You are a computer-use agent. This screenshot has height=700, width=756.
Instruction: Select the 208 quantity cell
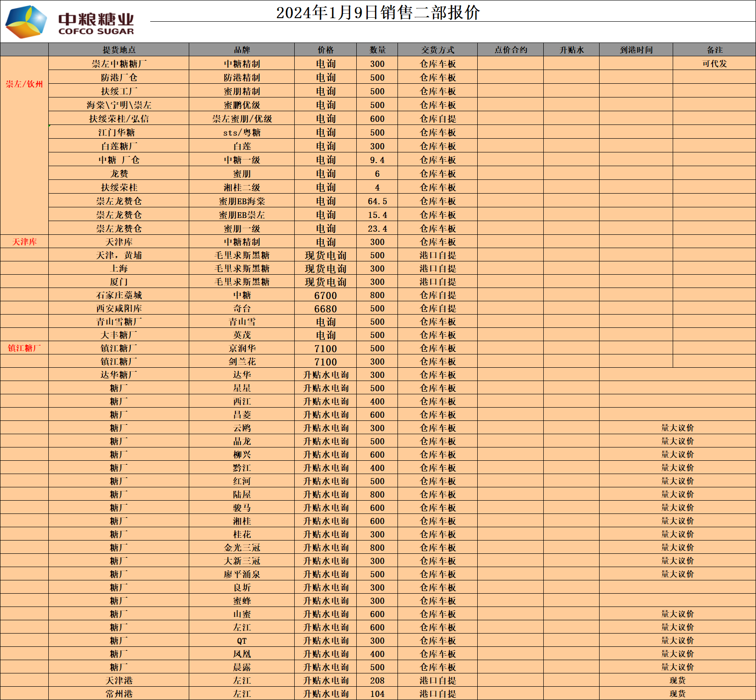(377, 681)
